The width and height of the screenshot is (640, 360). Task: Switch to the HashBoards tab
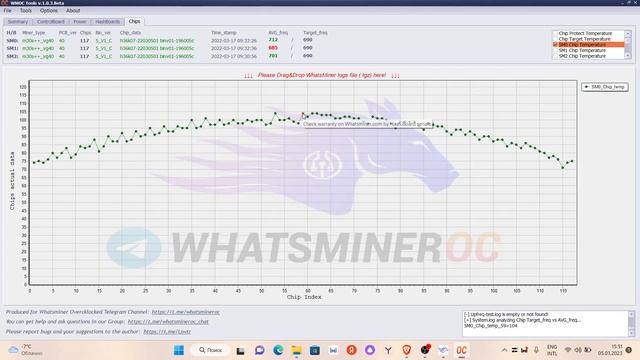click(x=107, y=22)
